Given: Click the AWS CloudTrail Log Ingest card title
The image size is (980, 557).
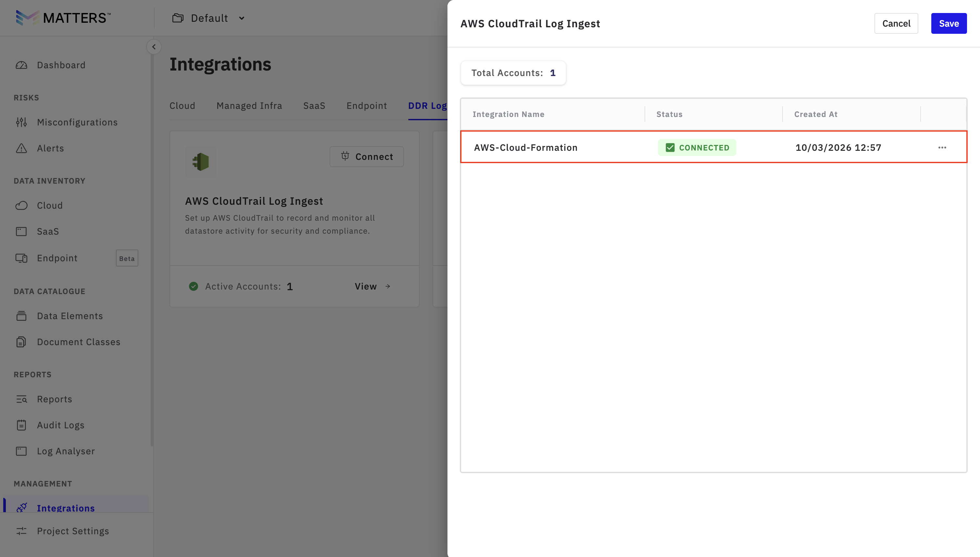Looking at the screenshot, I should pos(254,201).
